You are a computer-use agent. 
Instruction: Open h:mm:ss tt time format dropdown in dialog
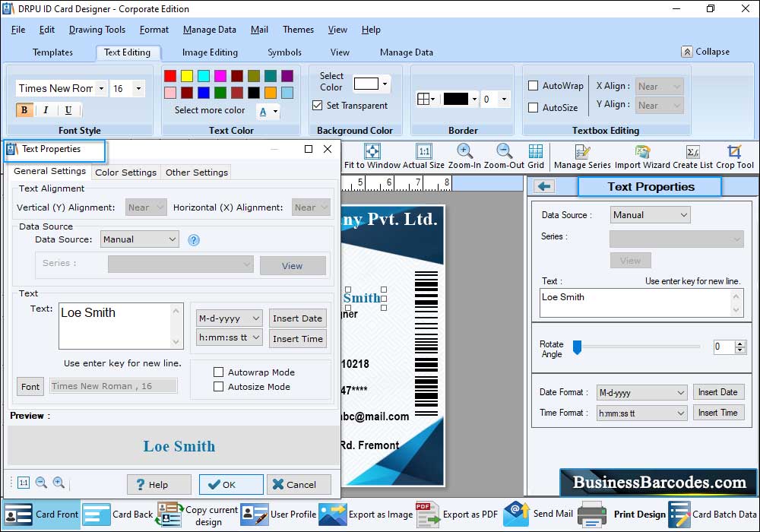coord(230,337)
